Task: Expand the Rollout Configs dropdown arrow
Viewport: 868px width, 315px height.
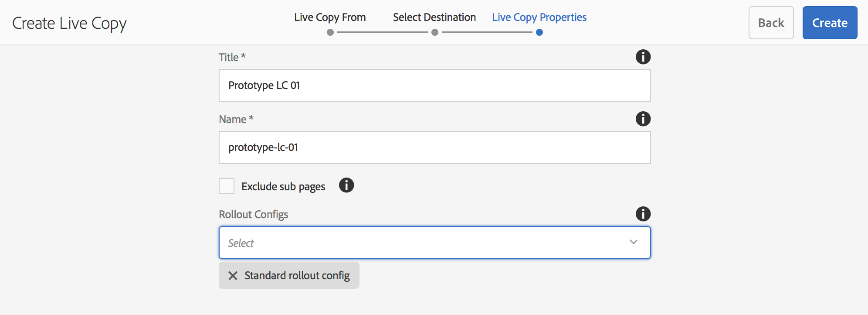Action: (x=633, y=242)
